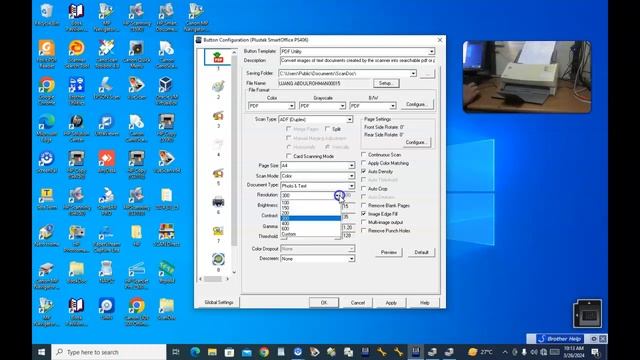Screen dimensions: 640x360
Task: Click OK to confirm settings
Action: [324, 303]
